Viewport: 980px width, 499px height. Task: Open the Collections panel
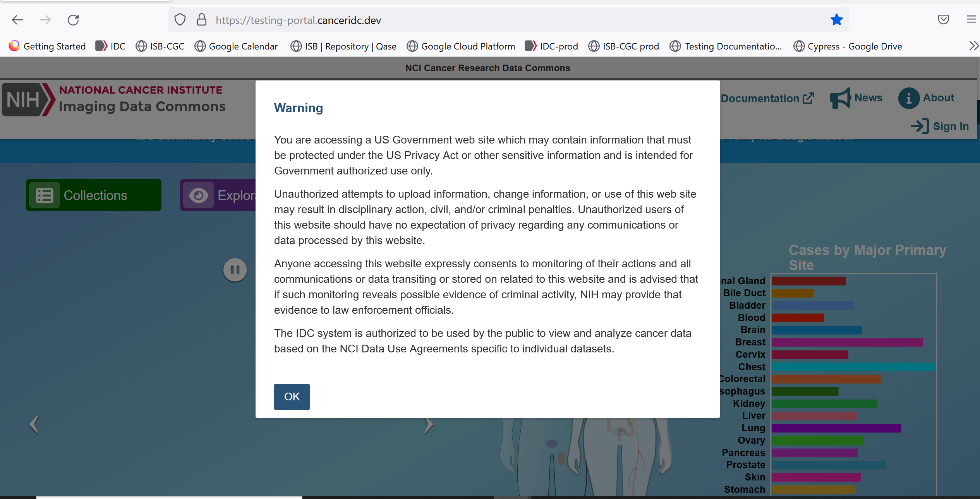[x=93, y=195]
